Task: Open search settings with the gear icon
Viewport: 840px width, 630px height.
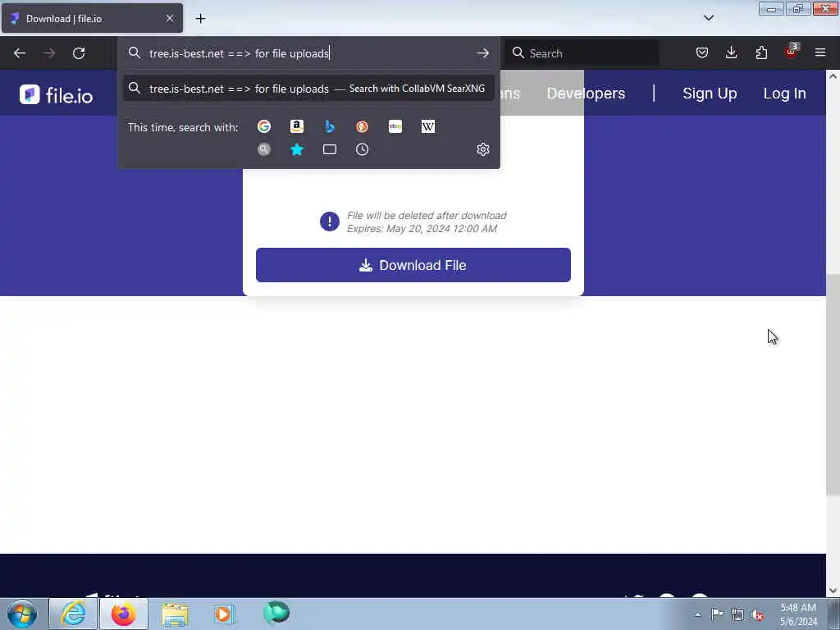Action: [x=482, y=149]
